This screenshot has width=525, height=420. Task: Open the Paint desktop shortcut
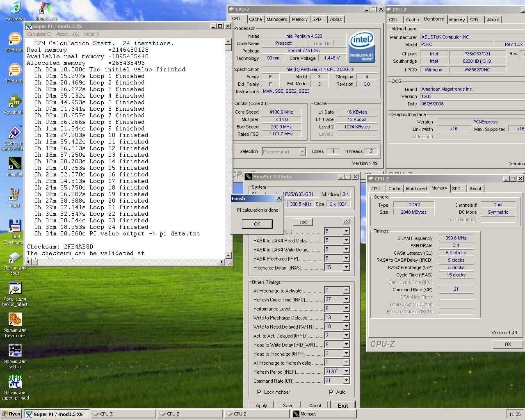click(x=15, y=195)
